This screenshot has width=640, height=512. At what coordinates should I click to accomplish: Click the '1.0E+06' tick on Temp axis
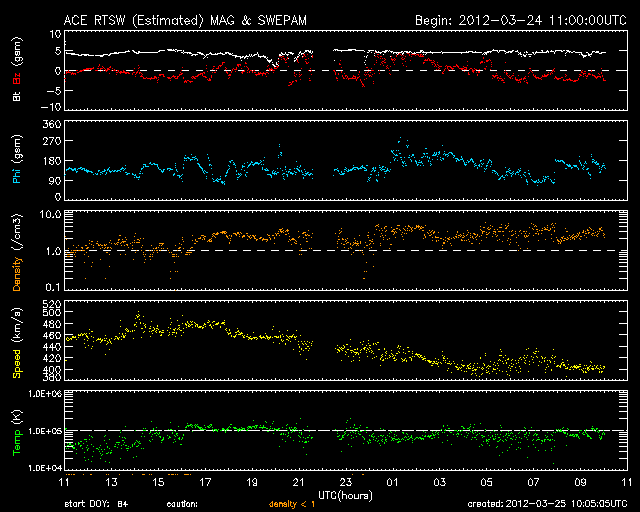pos(45,394)
